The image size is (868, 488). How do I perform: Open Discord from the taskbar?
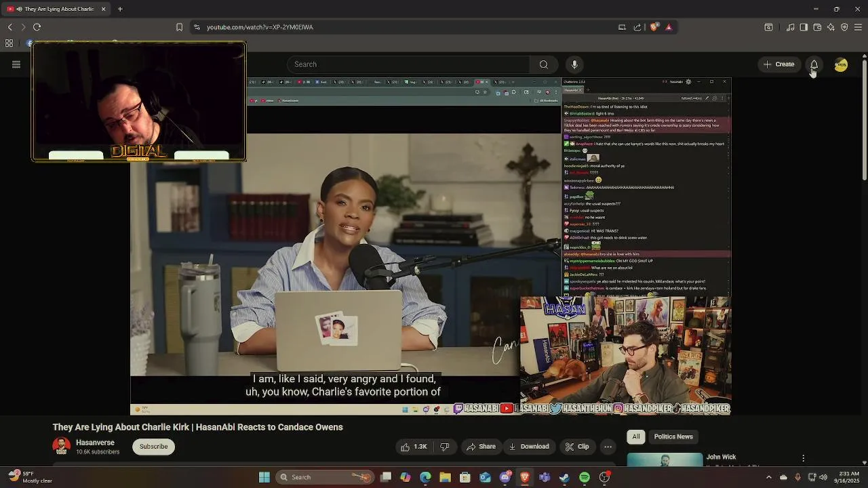click(x=505, y=477)
